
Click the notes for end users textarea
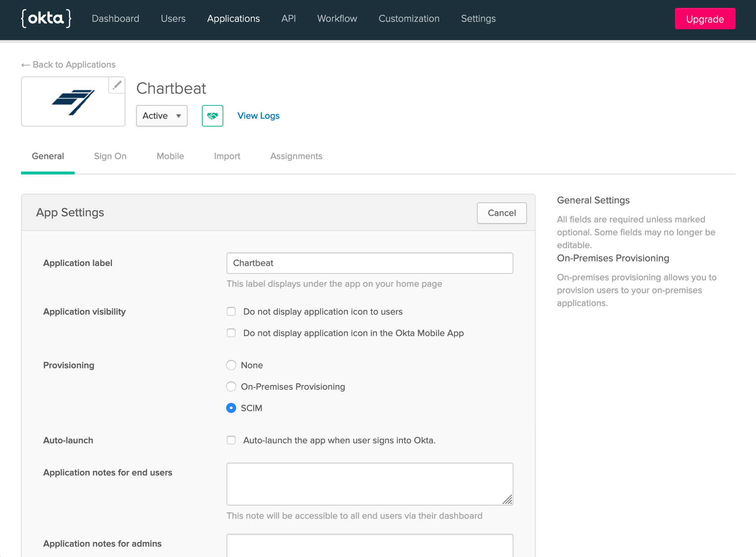[x=370, y=484]
